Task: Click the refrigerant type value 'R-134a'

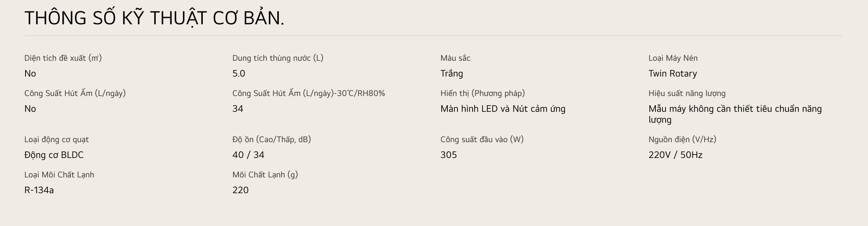Action: point(39,190)
